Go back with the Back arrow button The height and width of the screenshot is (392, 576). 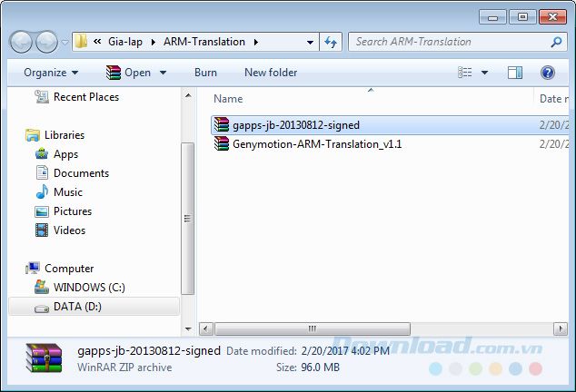(21, 42)
